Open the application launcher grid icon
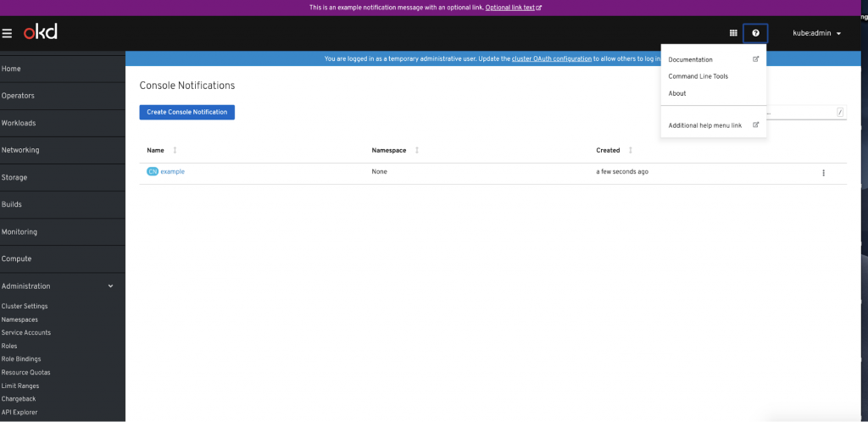868x422 pixels. tap(733, 33)
